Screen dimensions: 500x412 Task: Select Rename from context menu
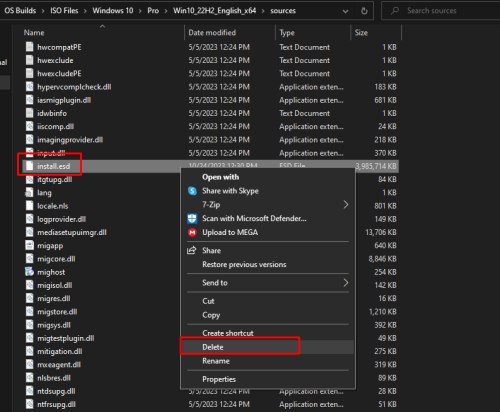coord(268,361)
